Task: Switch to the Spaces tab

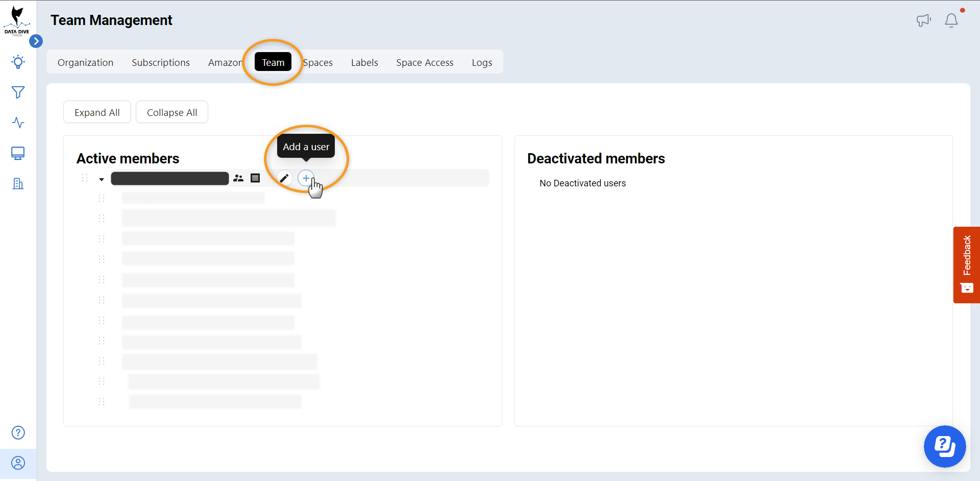Action: [317, 62]
